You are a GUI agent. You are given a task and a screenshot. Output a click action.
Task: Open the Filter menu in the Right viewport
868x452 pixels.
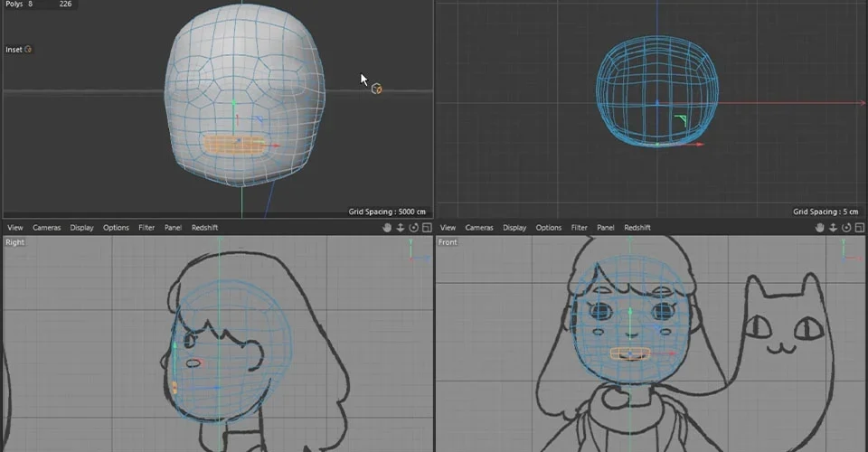point(146,228)
